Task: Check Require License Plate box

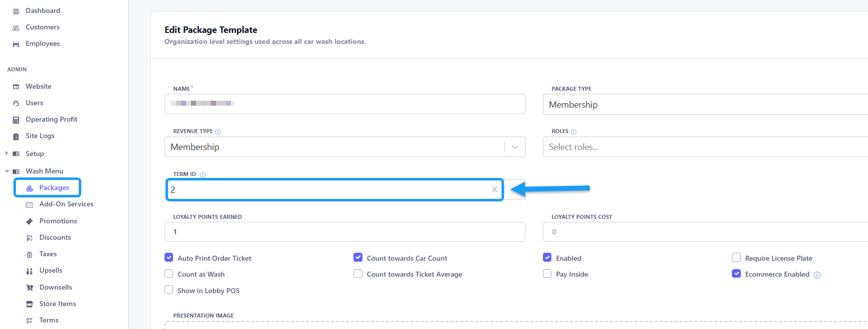Action: (x=736, y=258)
